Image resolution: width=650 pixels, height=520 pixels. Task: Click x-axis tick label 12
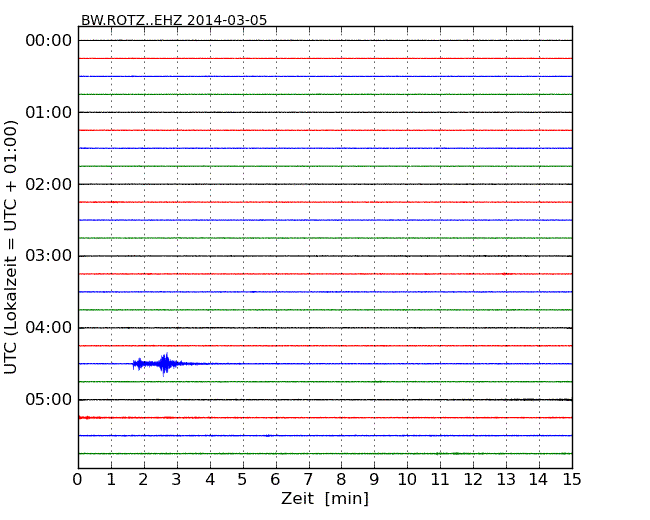[x=473, y=480]
